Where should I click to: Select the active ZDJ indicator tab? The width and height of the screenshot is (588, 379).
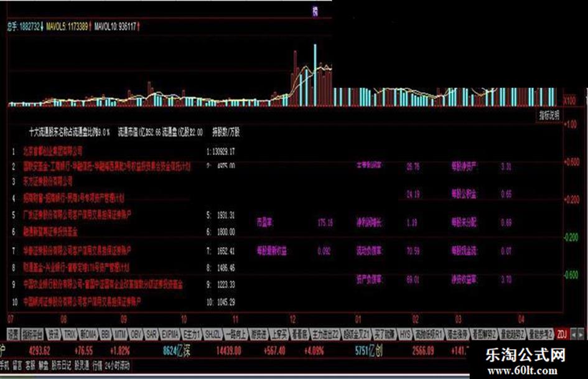[562, 334]
